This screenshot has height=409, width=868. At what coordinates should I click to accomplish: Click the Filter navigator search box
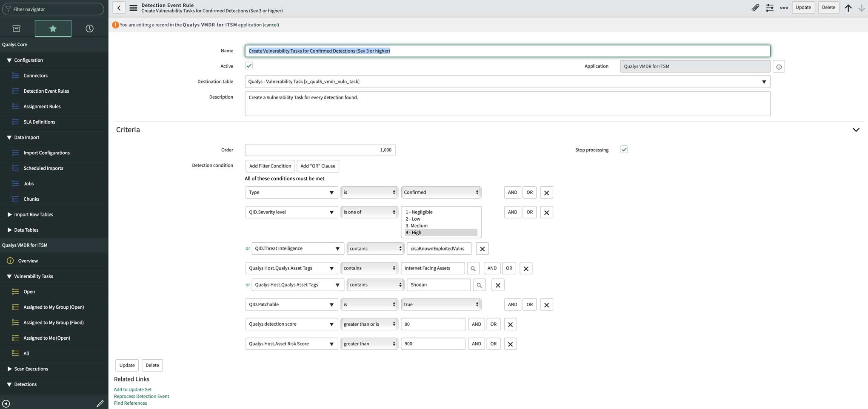click(x=53, y=9)
